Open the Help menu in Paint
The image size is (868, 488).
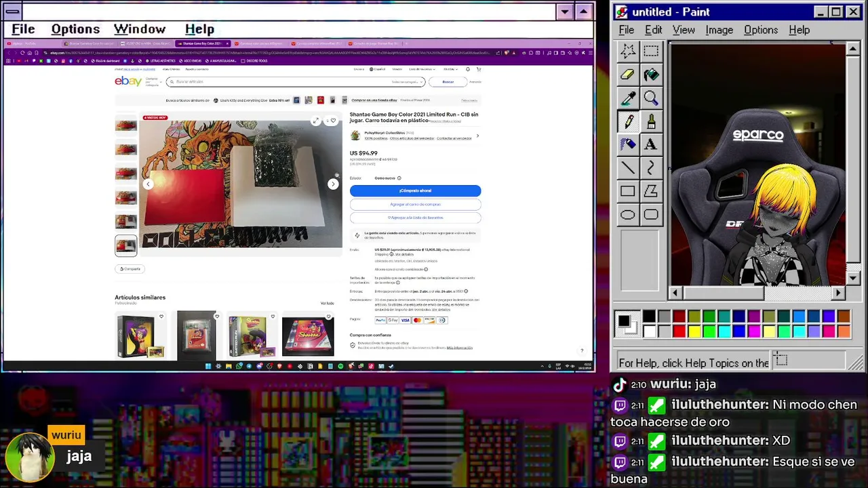coord(799,30)
